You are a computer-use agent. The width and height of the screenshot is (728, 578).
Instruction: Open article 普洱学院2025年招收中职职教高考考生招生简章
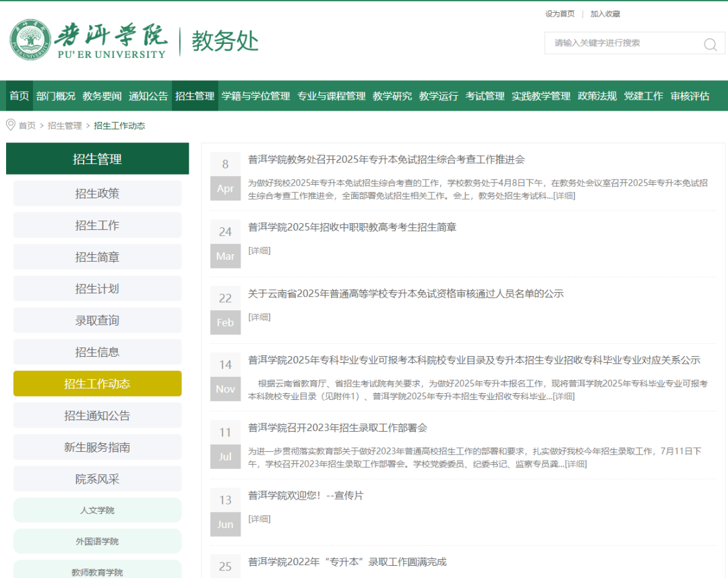pos(352,227)
